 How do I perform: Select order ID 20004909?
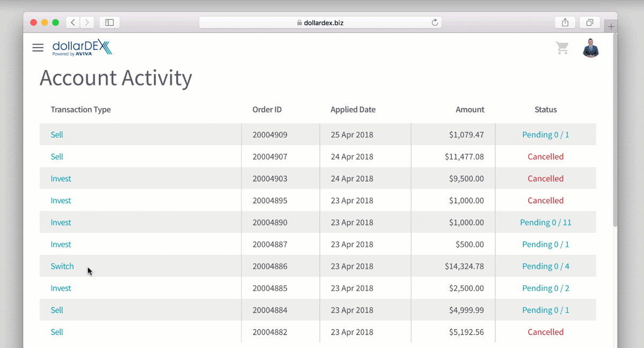[x=270, y=135]
